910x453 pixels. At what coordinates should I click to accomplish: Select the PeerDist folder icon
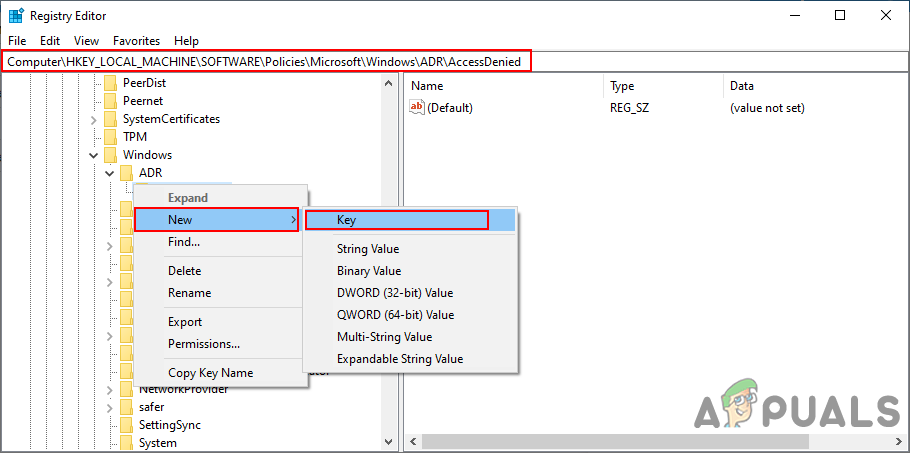pyautogui.click(x=110, y=83)
